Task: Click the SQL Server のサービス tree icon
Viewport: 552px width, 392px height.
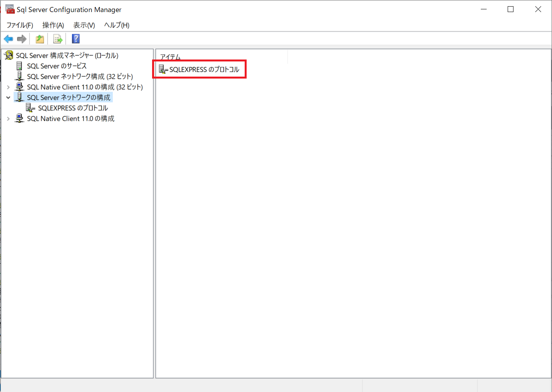Action: (x=19, y=66)
